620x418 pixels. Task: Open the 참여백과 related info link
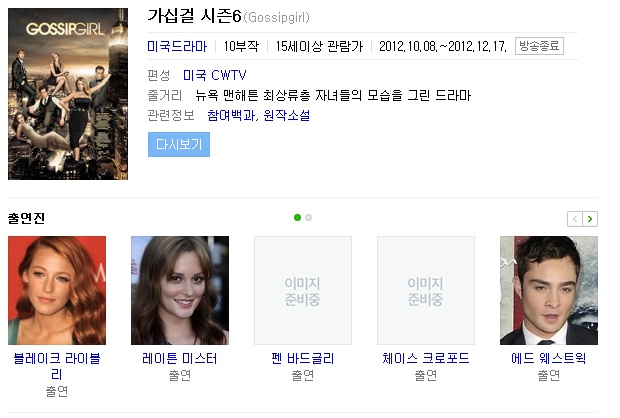(x=231, y=115)
